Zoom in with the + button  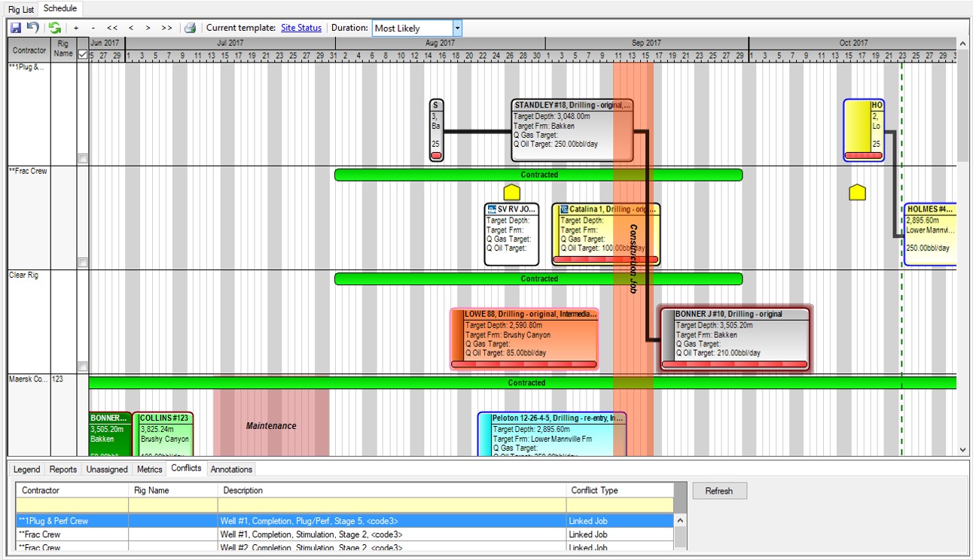coord(76,28)
